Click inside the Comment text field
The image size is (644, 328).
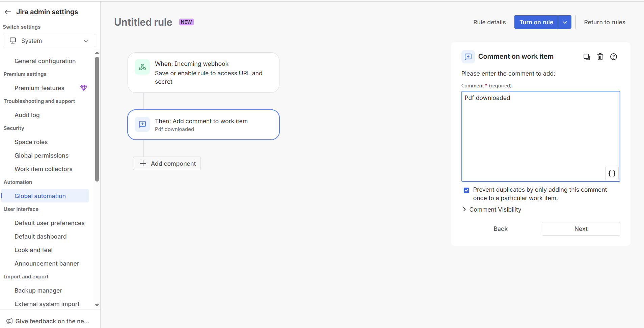540,135
